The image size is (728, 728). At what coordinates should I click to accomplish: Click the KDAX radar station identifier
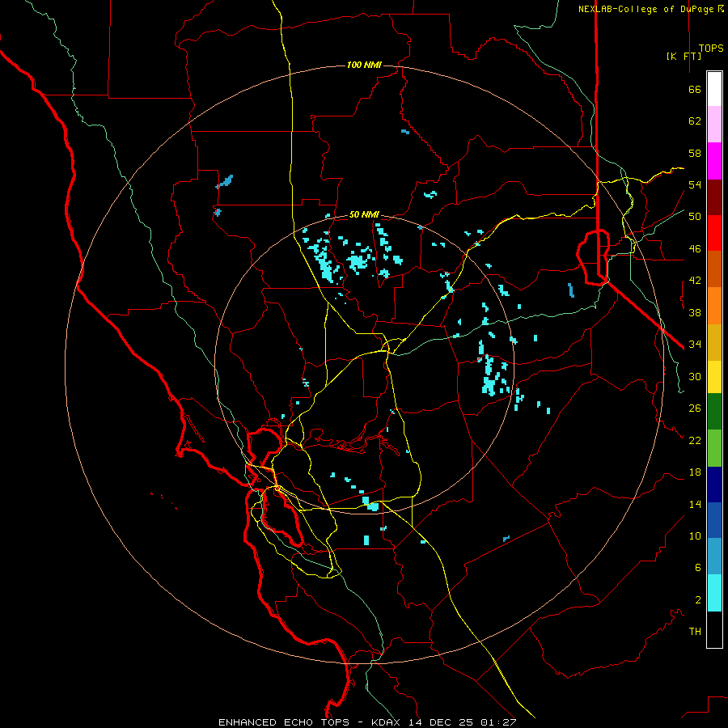pyautogui.click(x=387, y=722)
